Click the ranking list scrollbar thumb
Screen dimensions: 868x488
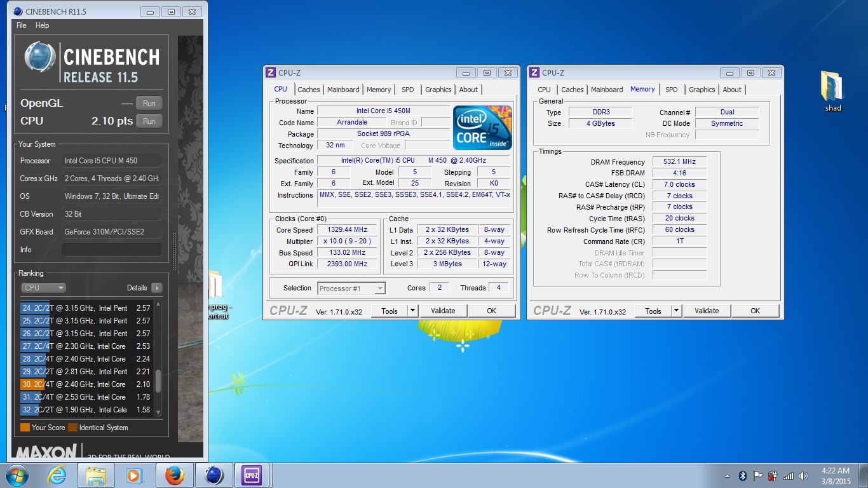click(x=158, y=381)
